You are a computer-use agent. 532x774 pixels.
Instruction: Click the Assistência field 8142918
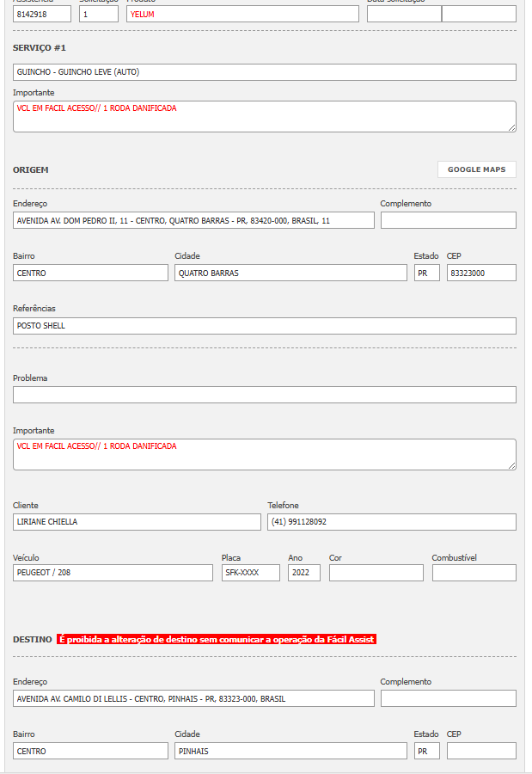tap(42, 14)
